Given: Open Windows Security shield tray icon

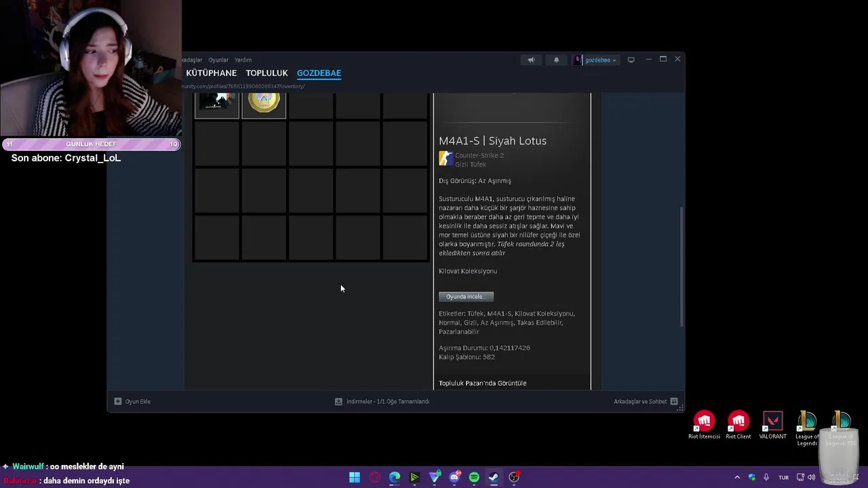Looking at the screenshot, I should tap(751, 477).
